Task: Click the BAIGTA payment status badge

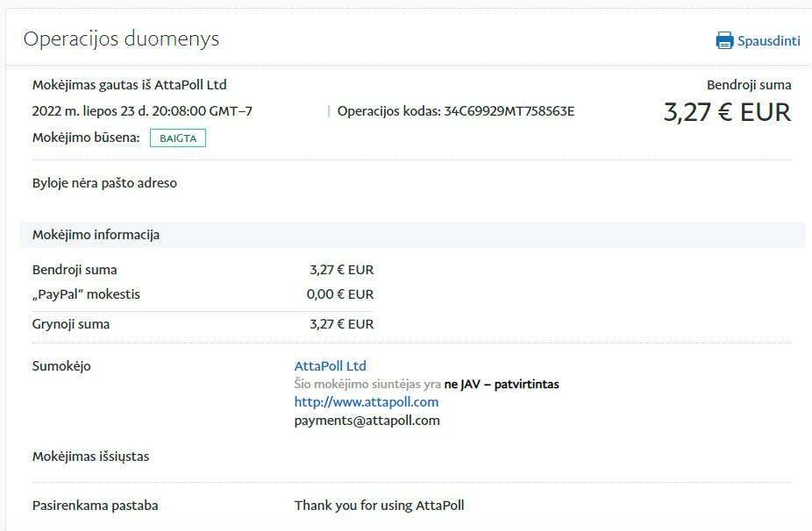Action: coord(178,138)
